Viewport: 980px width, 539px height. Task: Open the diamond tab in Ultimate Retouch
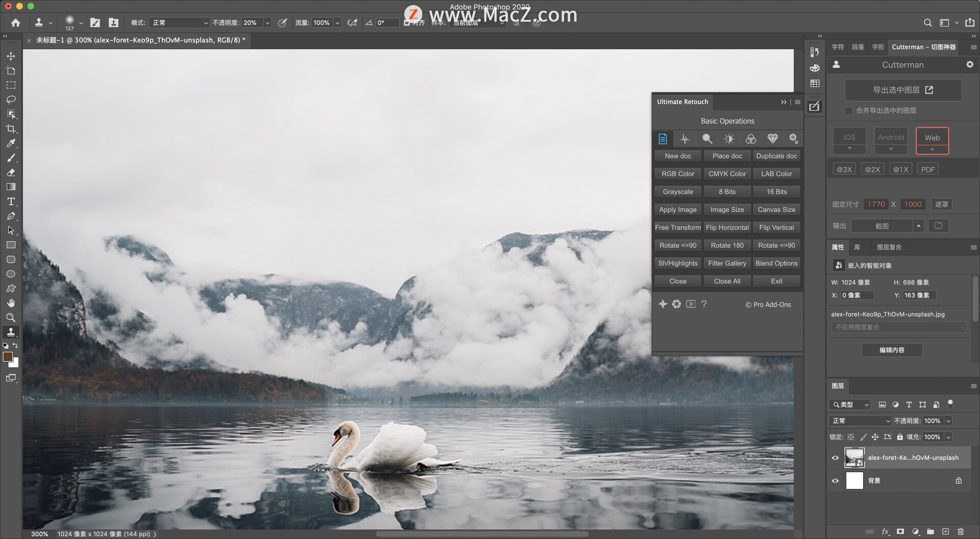click(772, 138)
